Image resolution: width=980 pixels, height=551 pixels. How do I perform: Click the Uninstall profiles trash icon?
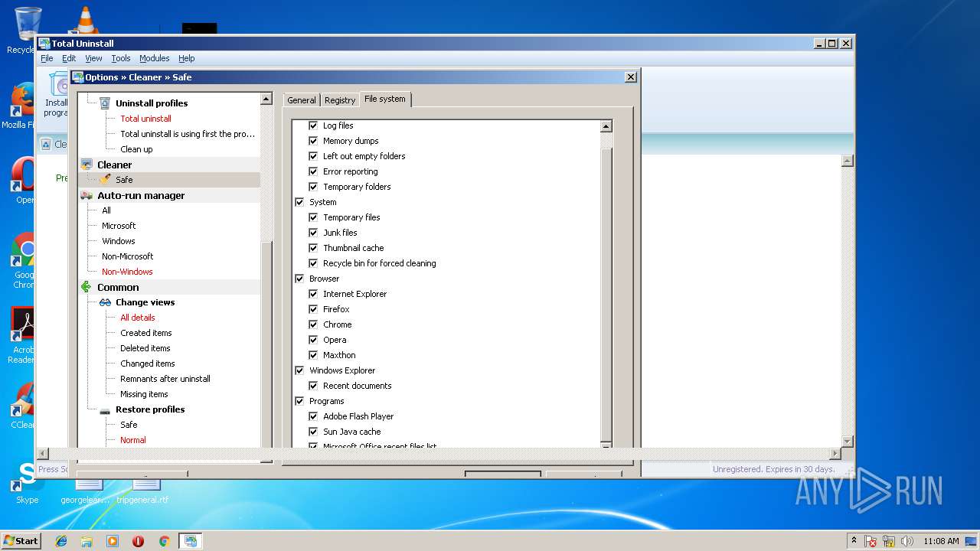106,103
